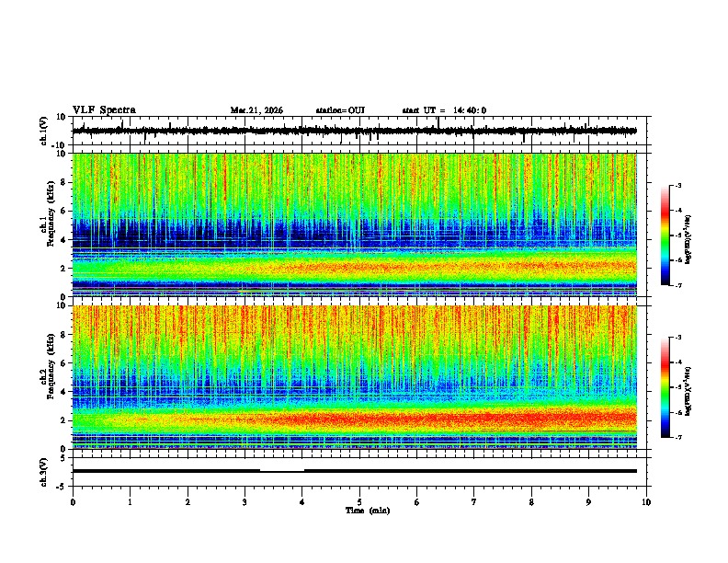
Task: Click the time axis tick label "7"
Action: [x=474, y=502]
